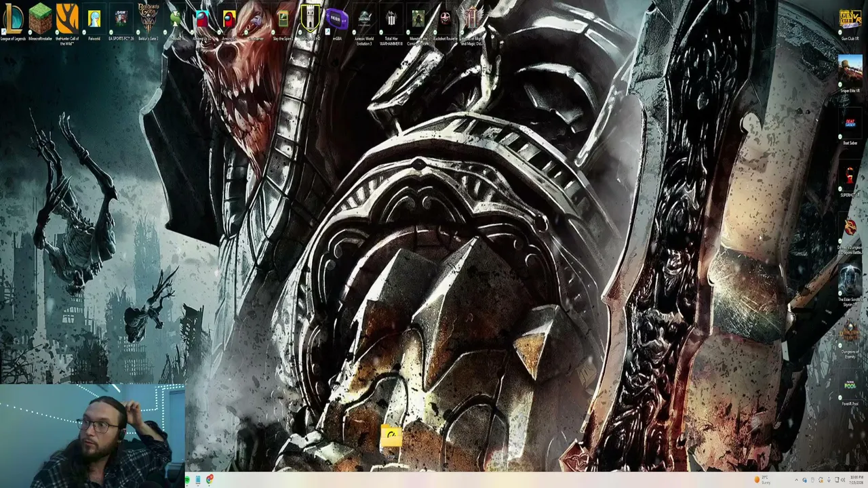This screenshot has width=868, height=488.
Task: Open the Baldur's Gate 3 shortcut
Action: [149, 20]
